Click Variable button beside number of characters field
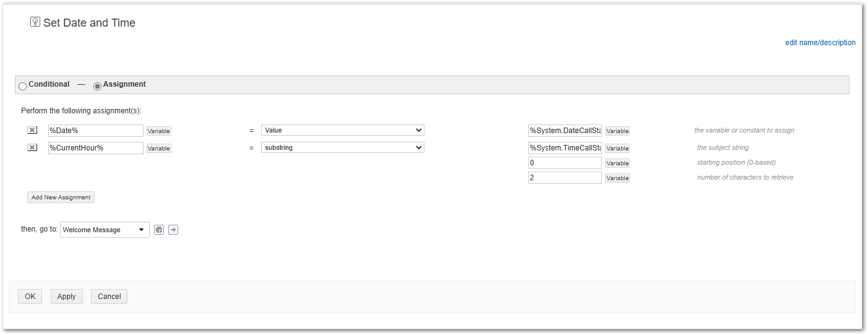 [x=617, y=178]
